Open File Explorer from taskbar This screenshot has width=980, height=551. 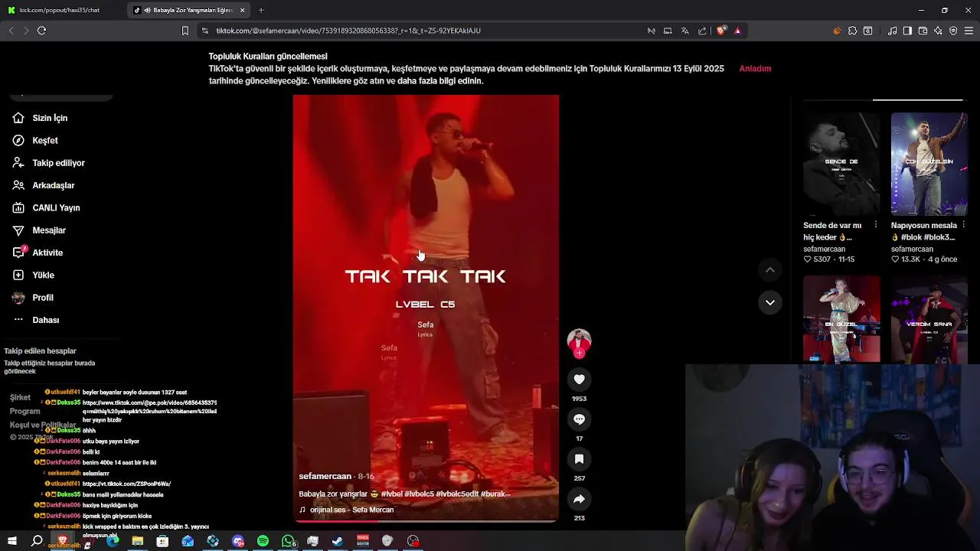pyautogui.click(x=138, y=541)
